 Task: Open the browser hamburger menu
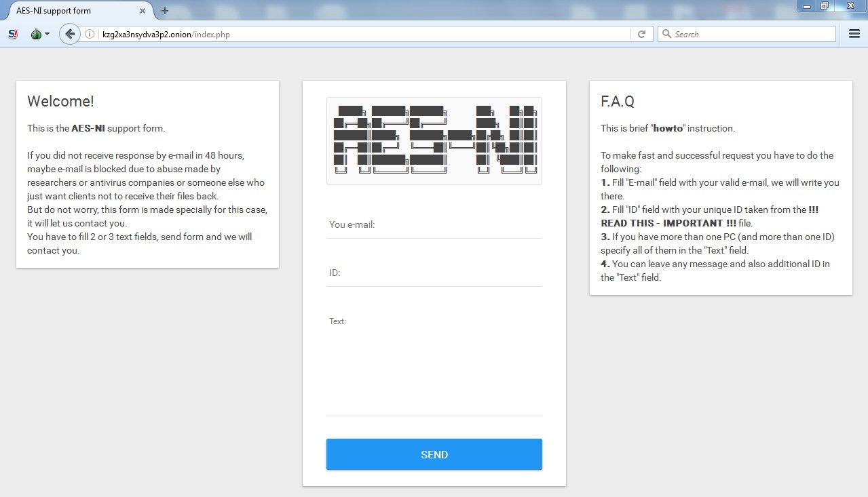pos(853,33)
